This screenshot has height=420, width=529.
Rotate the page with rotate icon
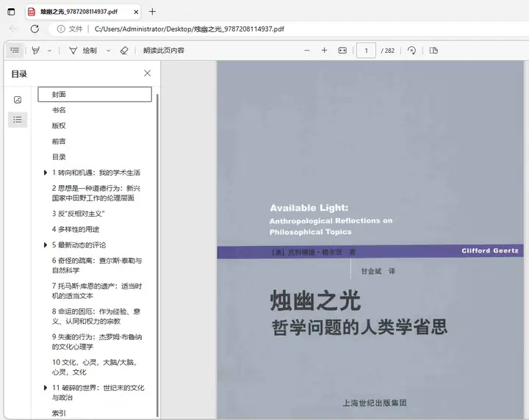(x=411, y=51)
